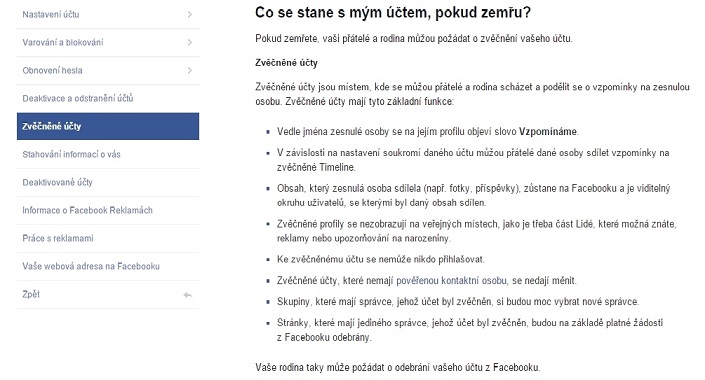Click the bold word Vzpomínáme
The height and width of the screenshot is (380, 705).
click(x=548, y=132)
